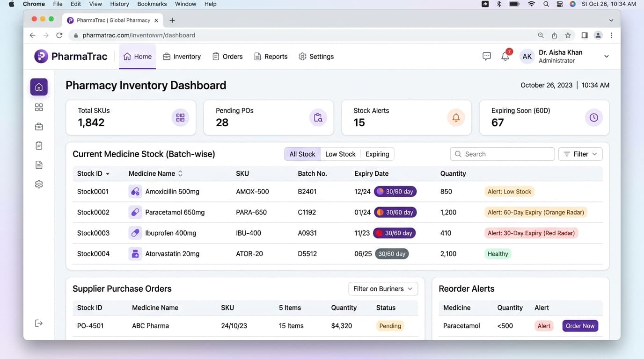Click the Pending status on PO-4501
The image size is (644, 359).
coord(390,326)
